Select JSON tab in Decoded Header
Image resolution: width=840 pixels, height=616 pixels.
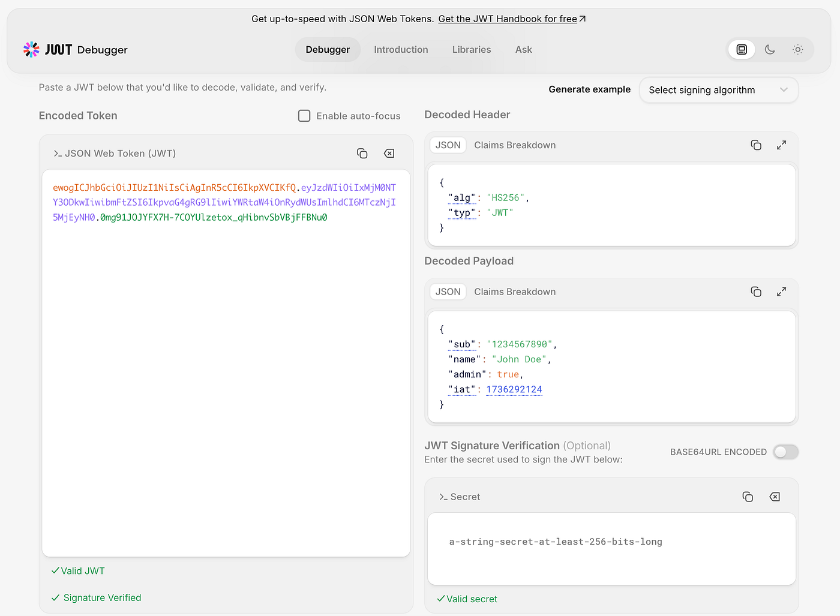pos(448,145)
